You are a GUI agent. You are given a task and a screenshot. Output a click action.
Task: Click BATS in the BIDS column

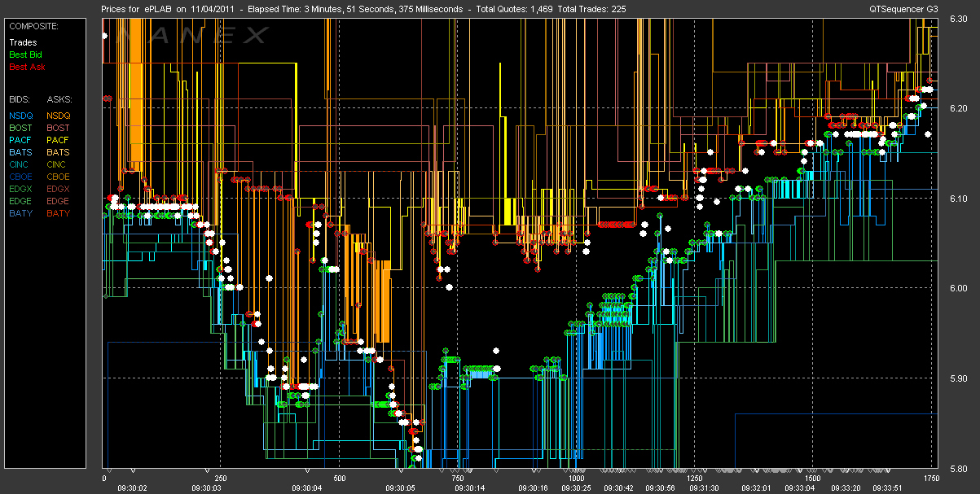click(21, 153)
